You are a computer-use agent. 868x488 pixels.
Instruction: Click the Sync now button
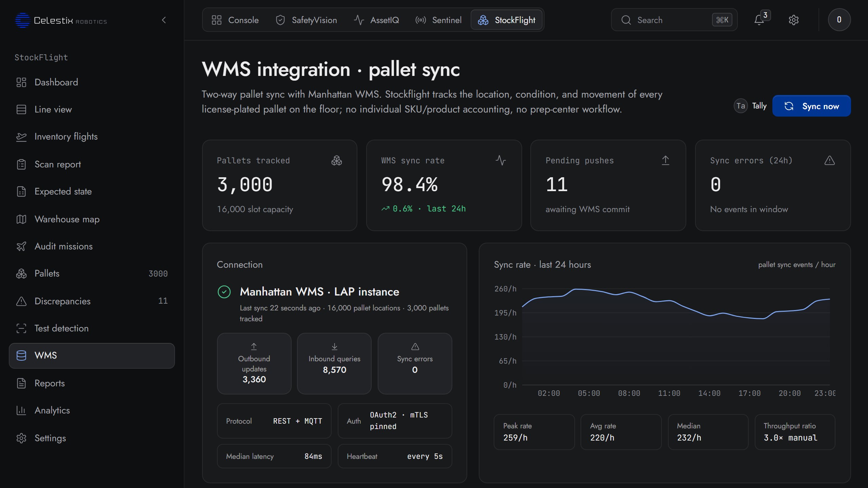coord(811,106)
